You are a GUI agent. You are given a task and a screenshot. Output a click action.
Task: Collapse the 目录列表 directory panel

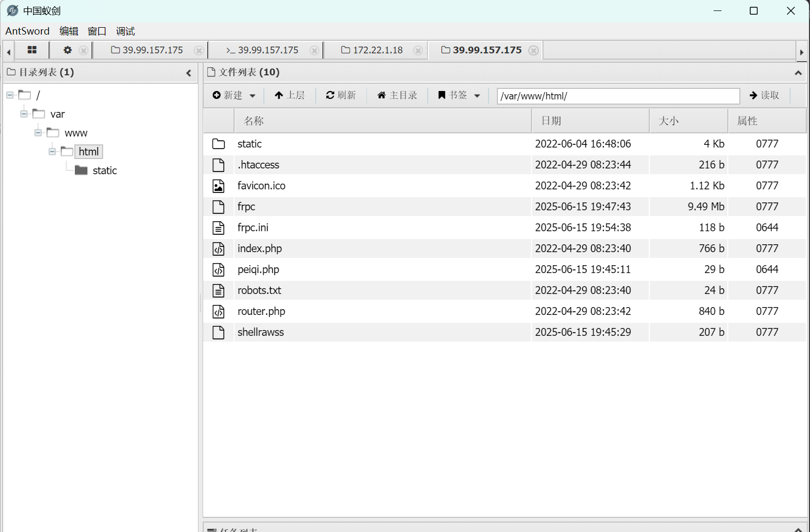click(189, 73)
